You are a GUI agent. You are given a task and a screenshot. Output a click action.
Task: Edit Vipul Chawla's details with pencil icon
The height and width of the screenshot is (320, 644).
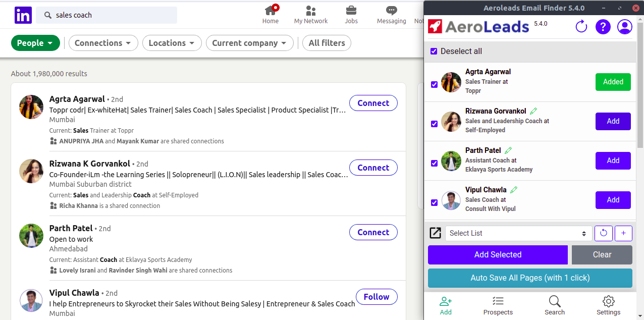pyautogui.click(x=514, y=190)
